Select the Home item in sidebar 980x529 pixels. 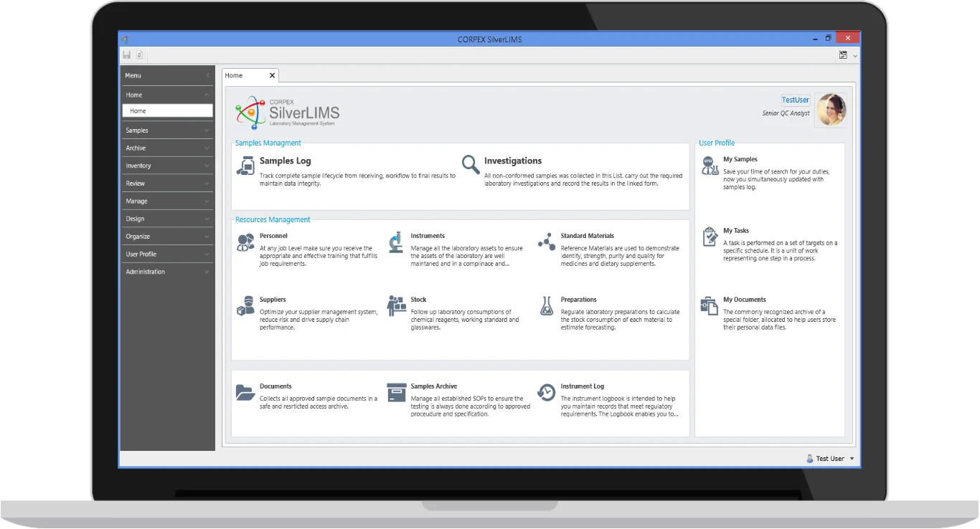(x=167, y=111)
